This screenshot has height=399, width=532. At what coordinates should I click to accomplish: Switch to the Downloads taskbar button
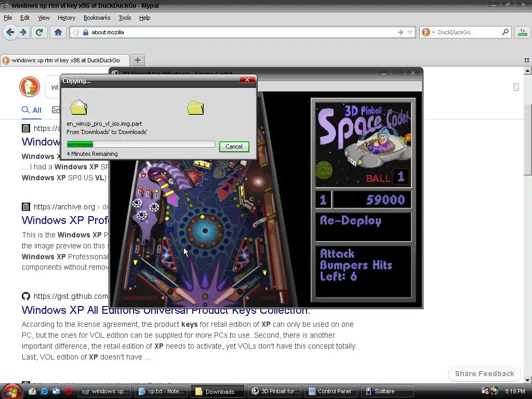[x=217, y=392]
